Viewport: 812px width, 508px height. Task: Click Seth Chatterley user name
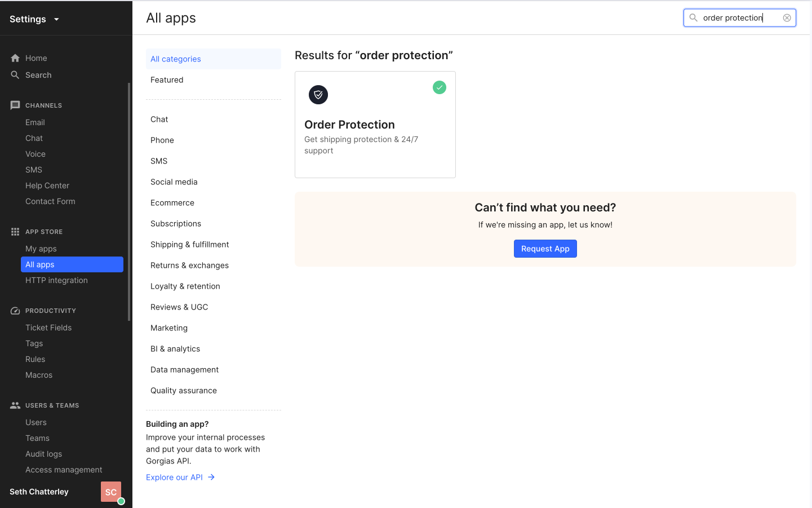pos(39,492)
